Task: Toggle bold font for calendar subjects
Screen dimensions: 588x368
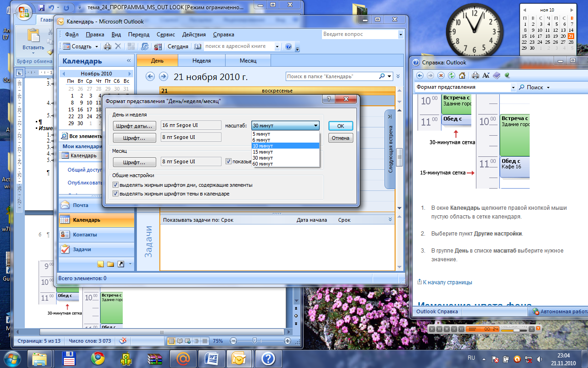Action: pos(116,194)
